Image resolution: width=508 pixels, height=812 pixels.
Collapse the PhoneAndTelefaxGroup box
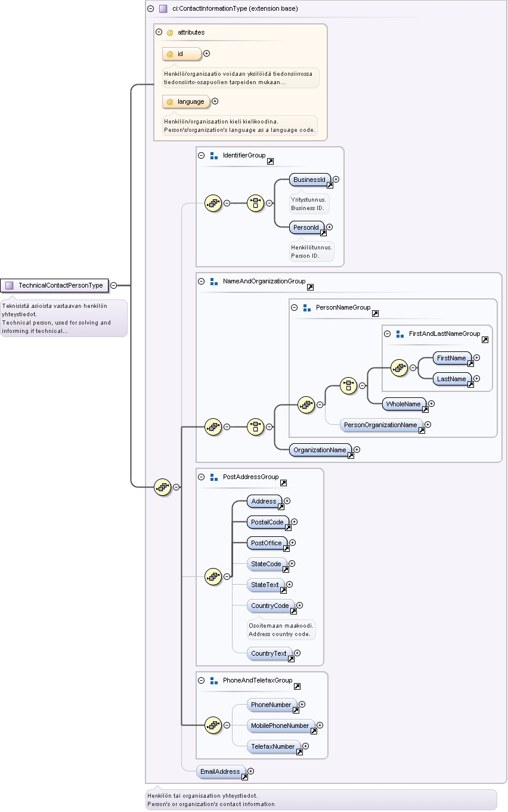coord(202,680)
